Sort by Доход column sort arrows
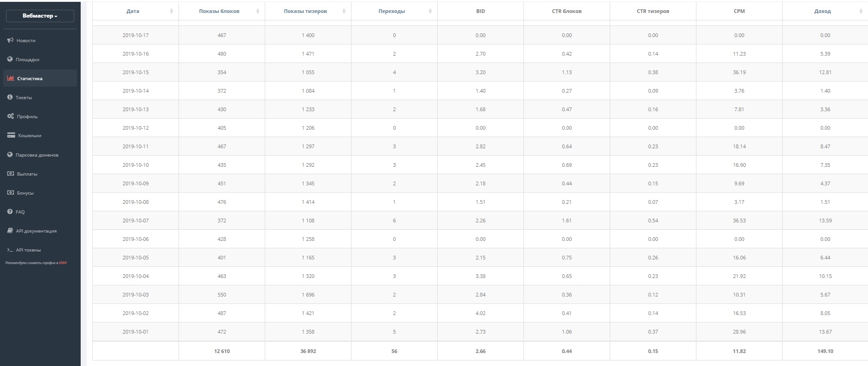Image resolution: width=868 pixels, height=366 pixels. click(x=861, y=11)
